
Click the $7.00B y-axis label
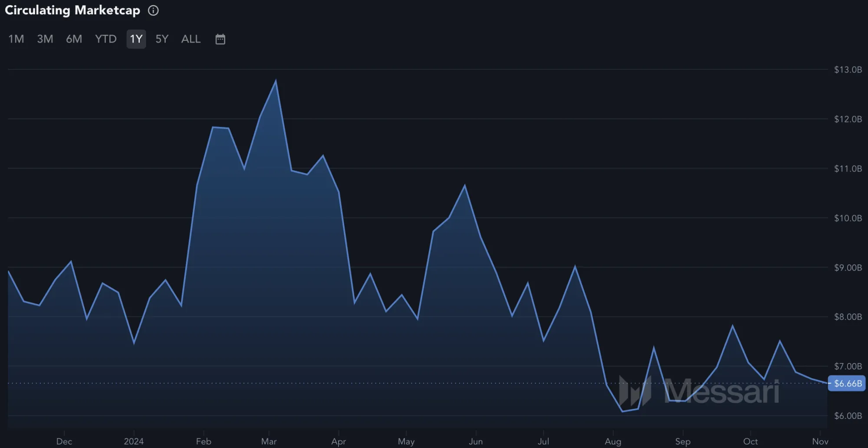848,366
